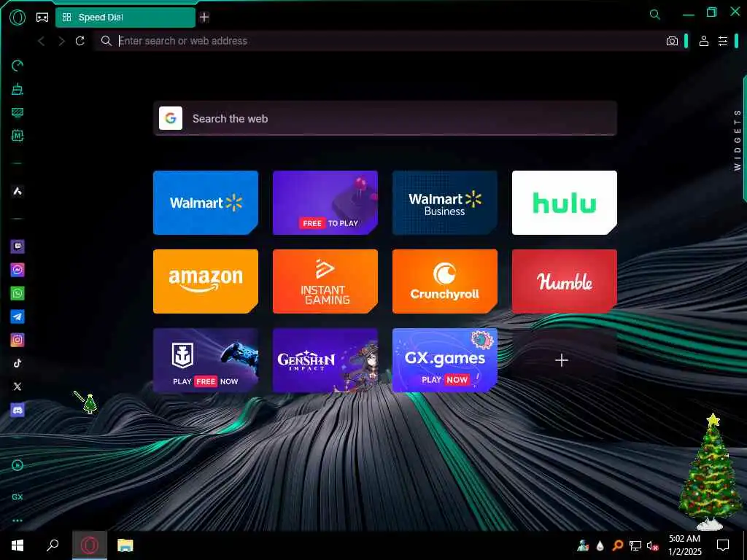Open RAM limiter chip icon in sidebar
This screenshot has width=747, height=560.
click(18, 136)
